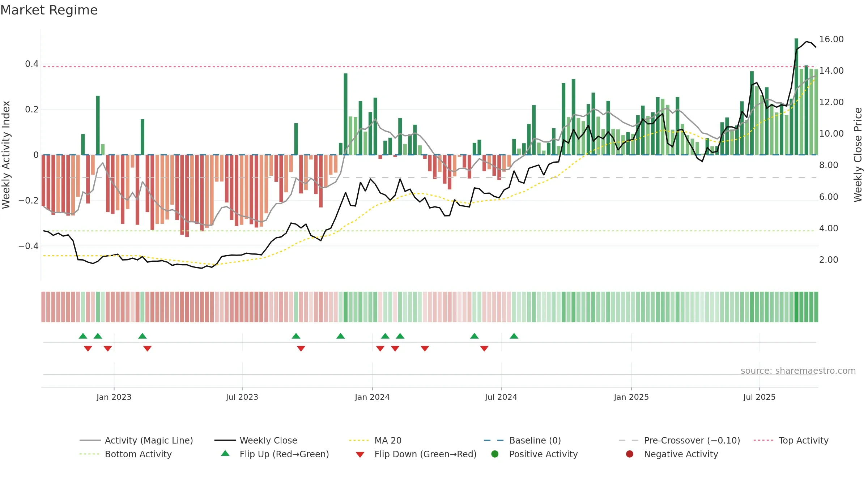Click the 2.00 price tick label

(829, 260)
